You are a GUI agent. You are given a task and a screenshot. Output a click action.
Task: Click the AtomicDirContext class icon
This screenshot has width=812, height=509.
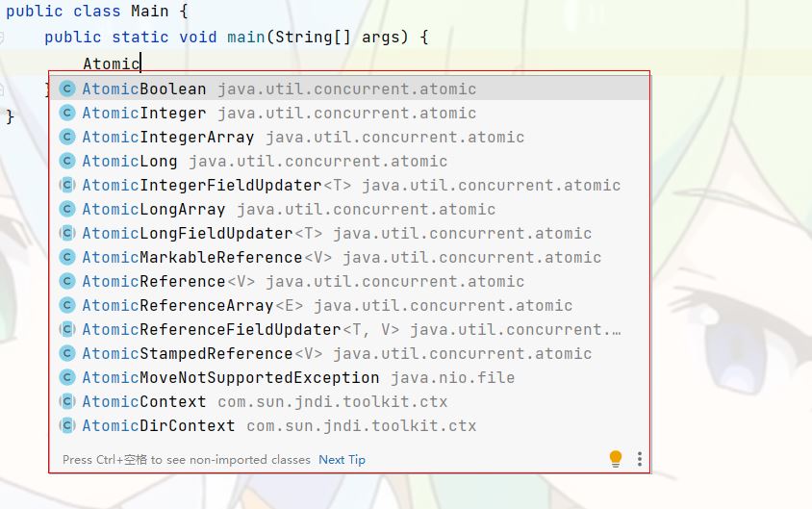(x=66, y=425)
